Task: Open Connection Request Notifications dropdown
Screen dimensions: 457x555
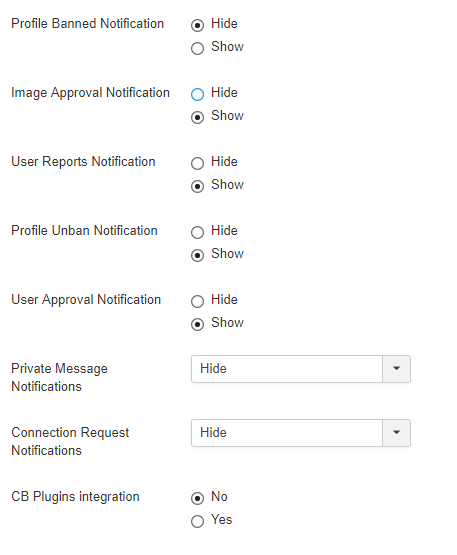Action: click(301, 433)
